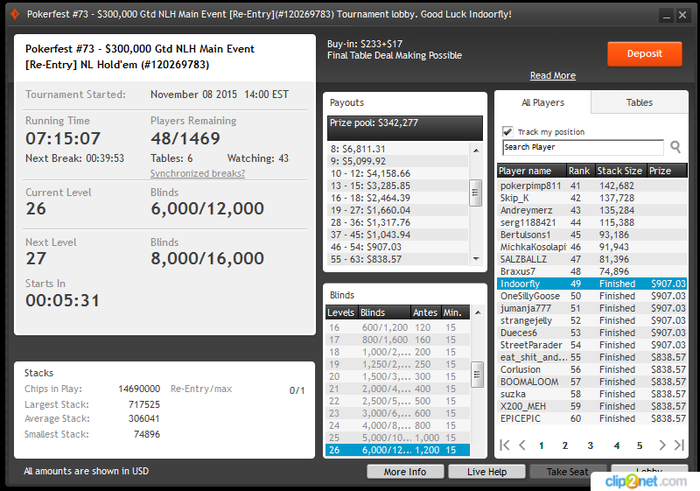700x491 pixels.
Task: Go to first page of player list
Action: pyautogui.click(x=504, y=445)
